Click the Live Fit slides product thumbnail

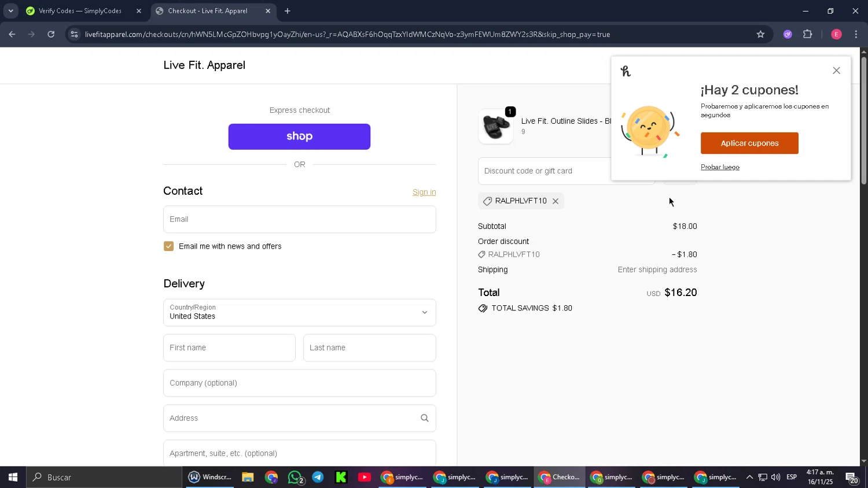(495, 126)
